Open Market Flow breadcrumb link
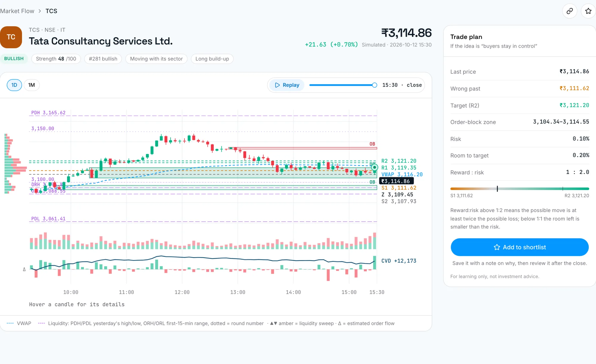Image resolution: width=596 pixels, height=364 pixels. coord(17,11)
